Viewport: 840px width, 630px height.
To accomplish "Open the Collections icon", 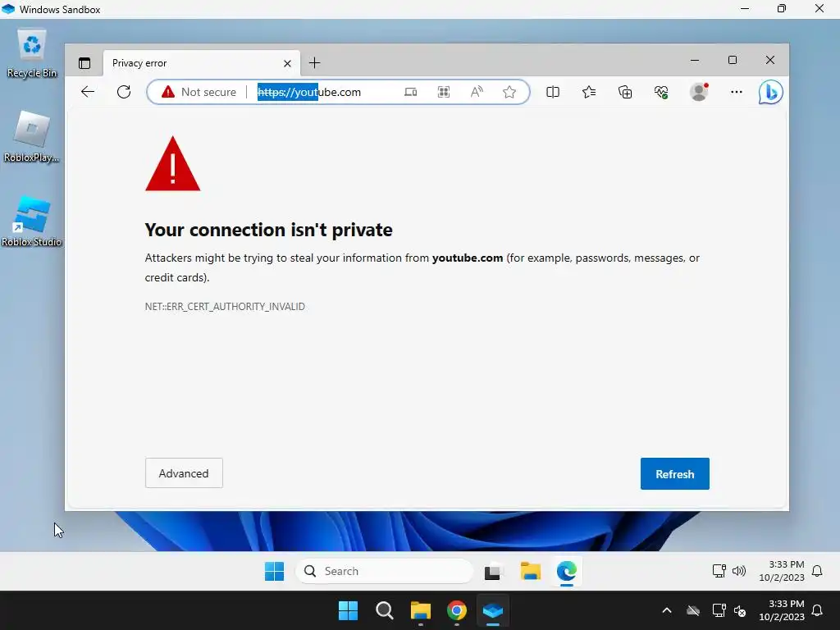I will [625, 92].
